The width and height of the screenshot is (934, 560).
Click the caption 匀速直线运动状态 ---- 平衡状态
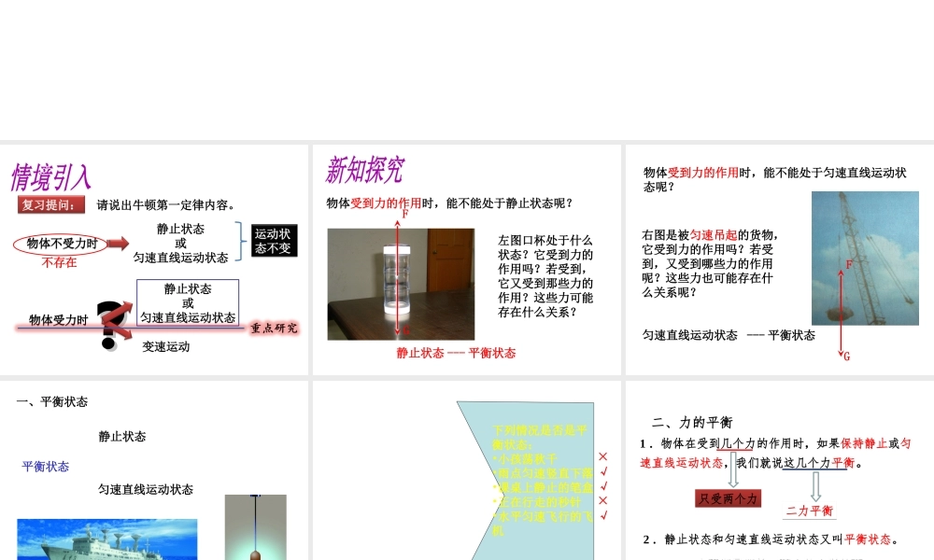pyautogui.click(x=729, y=335)
